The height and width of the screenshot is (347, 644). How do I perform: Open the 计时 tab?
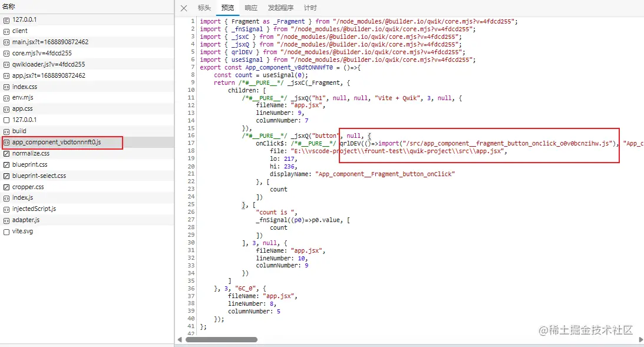click(310, 8)
